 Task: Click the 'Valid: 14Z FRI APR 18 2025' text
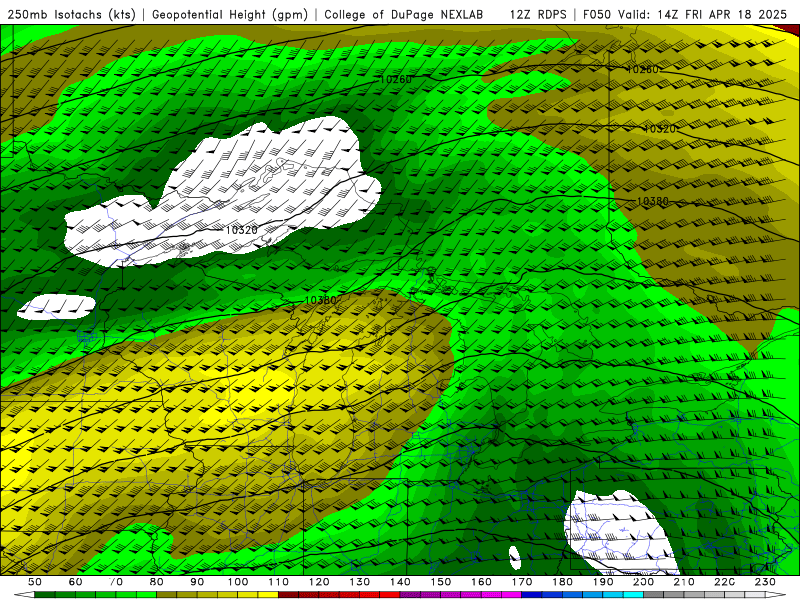click(x=702, y=14)
